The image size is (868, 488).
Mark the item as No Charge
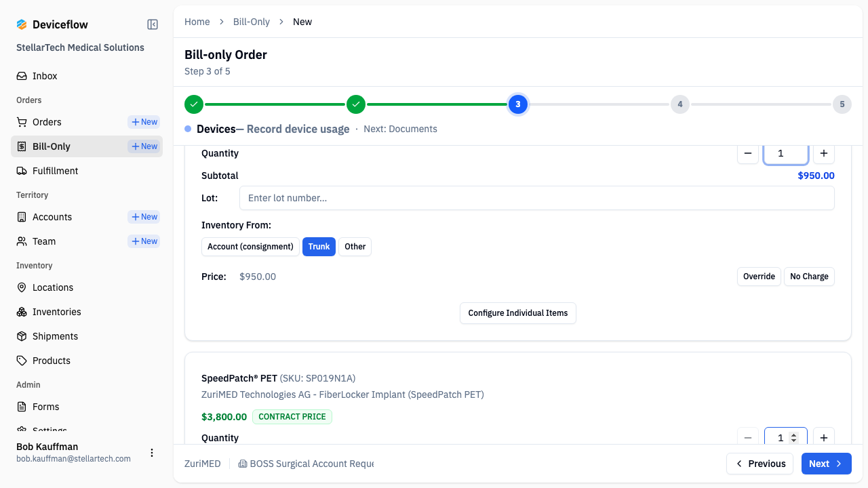[x=809, y=277]
